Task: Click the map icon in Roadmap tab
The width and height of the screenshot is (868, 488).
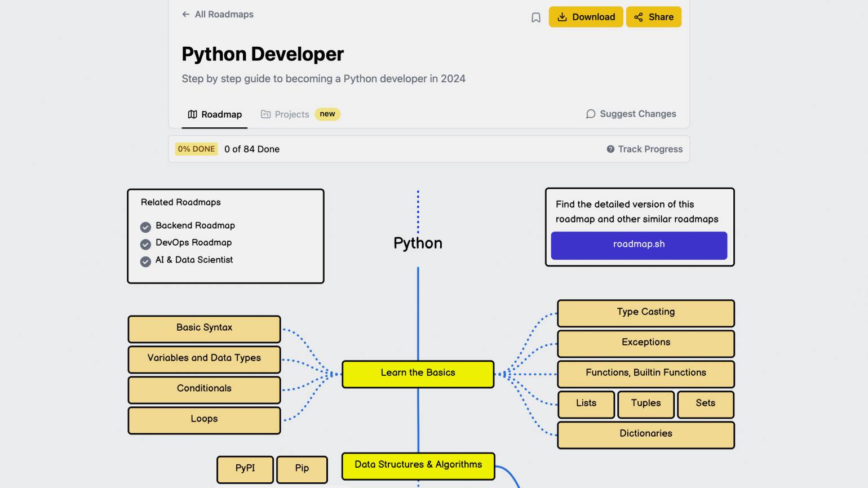Action: tap(193, 114)
